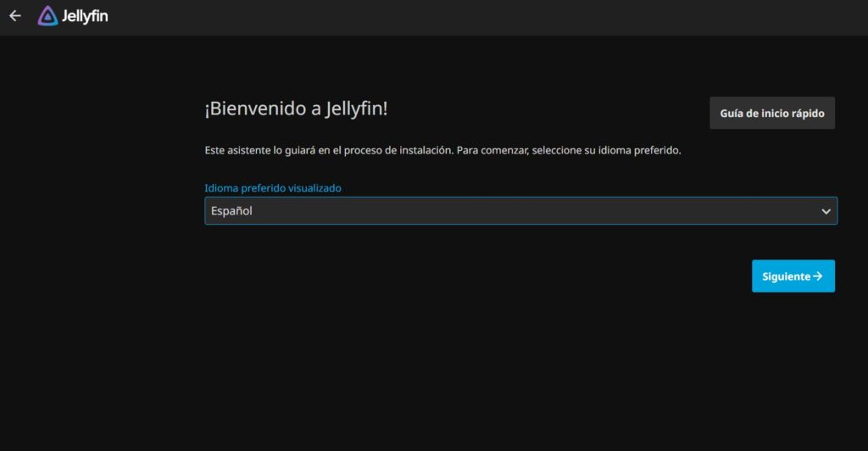Click middle of the language combo box
Screen dimensions: 868x451
click(520, 211)
